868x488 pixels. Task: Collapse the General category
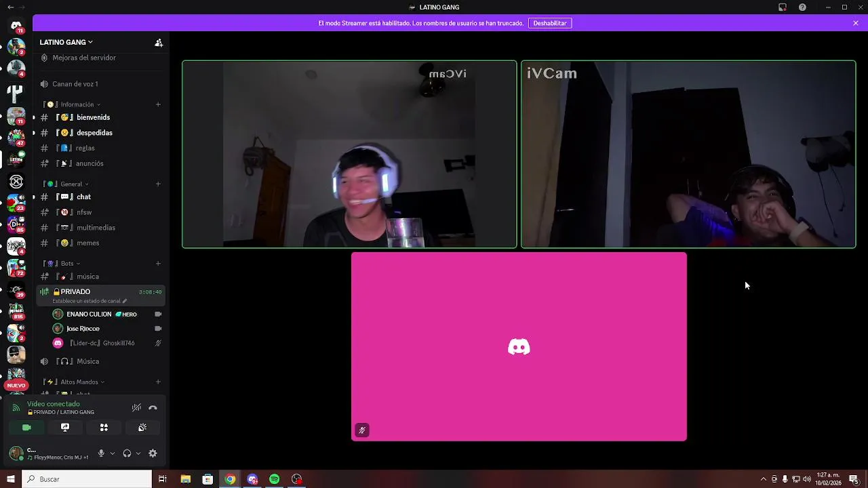click(x=67, y=184)
